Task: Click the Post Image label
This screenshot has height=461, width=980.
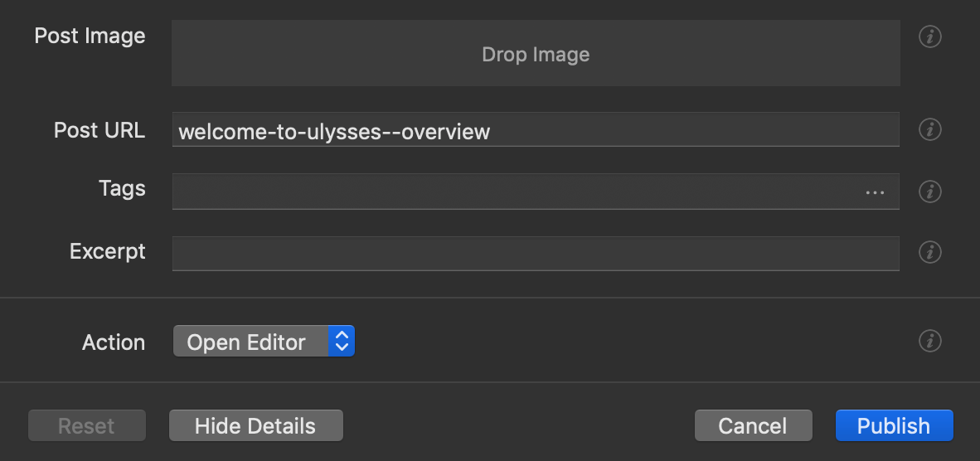Action: 90,36
